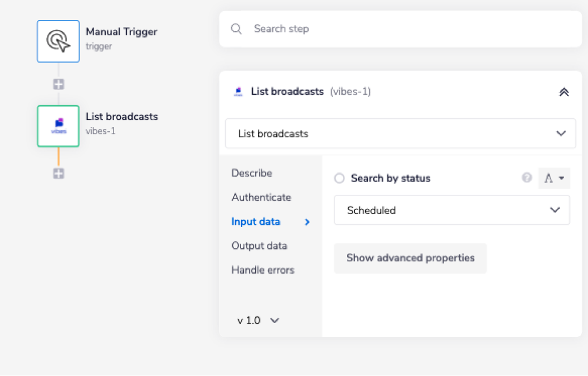Click Show advanced properties button
The image size is (588, 376).
coord(410,258)
